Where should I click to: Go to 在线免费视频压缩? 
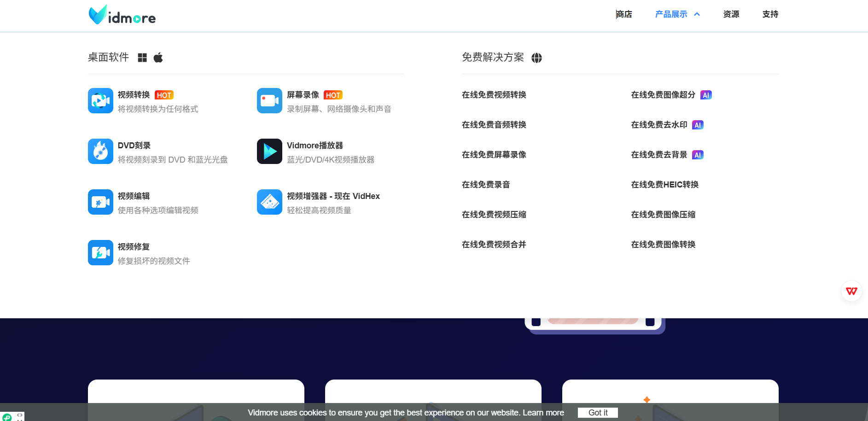(x=494, y=215)
